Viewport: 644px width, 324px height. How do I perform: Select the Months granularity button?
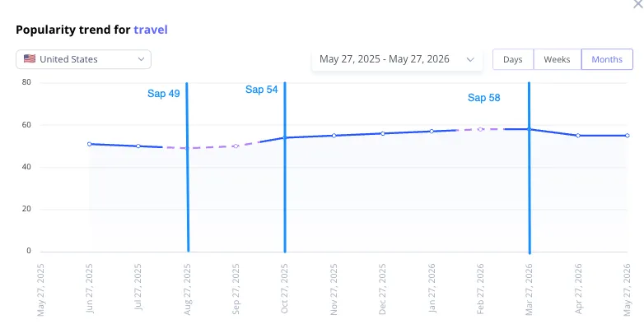click(x=607, y=59)
